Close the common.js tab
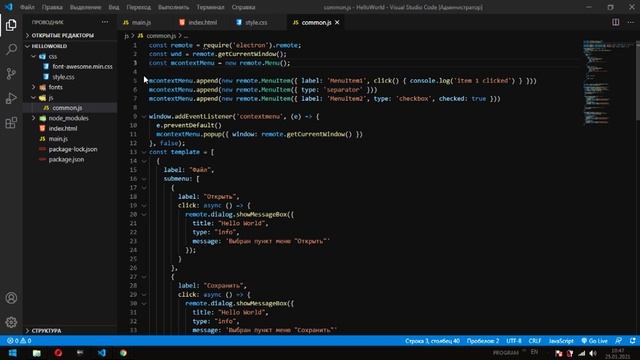 (x=337, y=22)
